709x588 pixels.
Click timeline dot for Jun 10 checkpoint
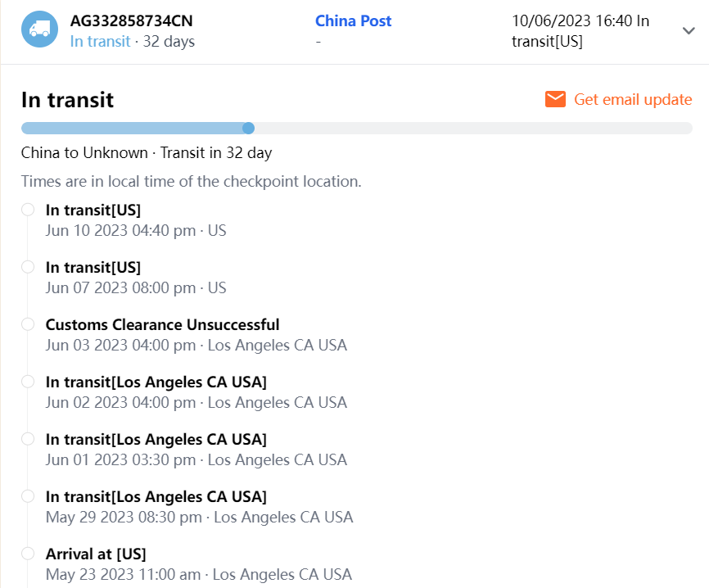(x=28, y=210)
